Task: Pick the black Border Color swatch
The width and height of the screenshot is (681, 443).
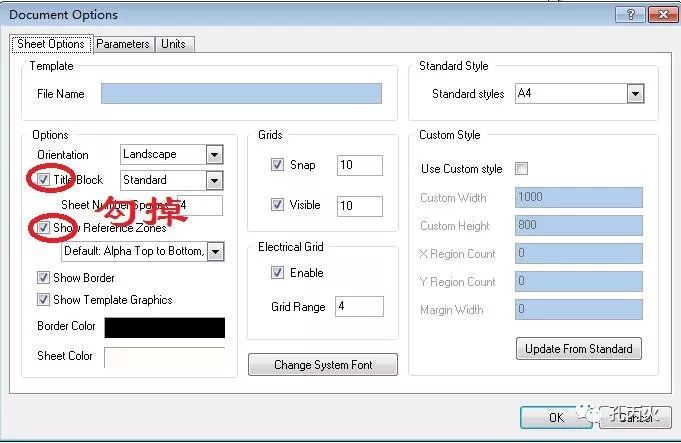Action: point(164,328)
